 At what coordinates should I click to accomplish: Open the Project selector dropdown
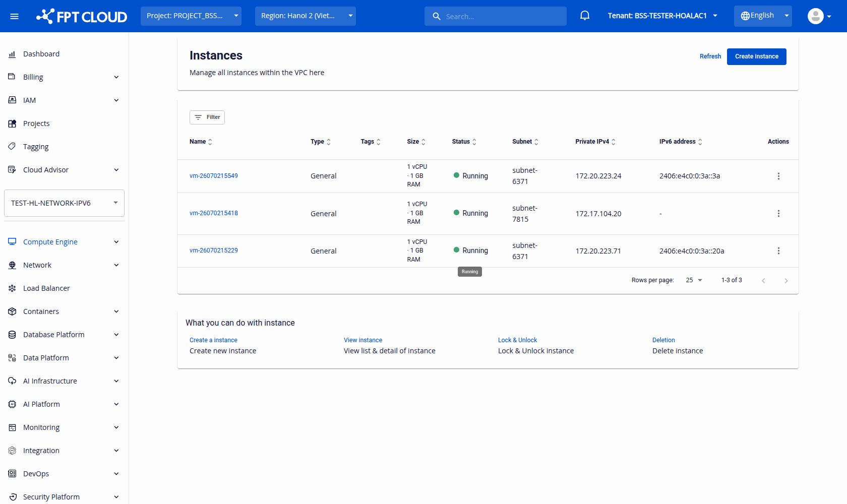pyautogui.click(x=191, y=16)
